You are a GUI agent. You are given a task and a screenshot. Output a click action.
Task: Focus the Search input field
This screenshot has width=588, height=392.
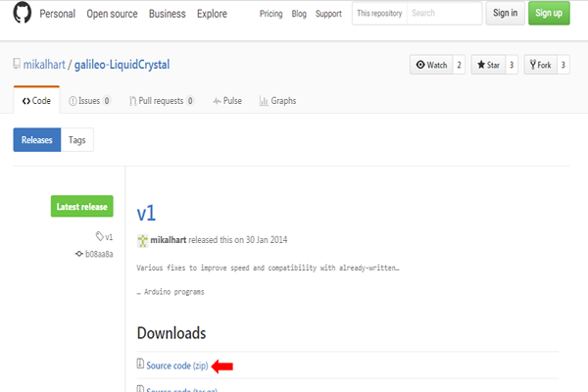coord(444,13)
